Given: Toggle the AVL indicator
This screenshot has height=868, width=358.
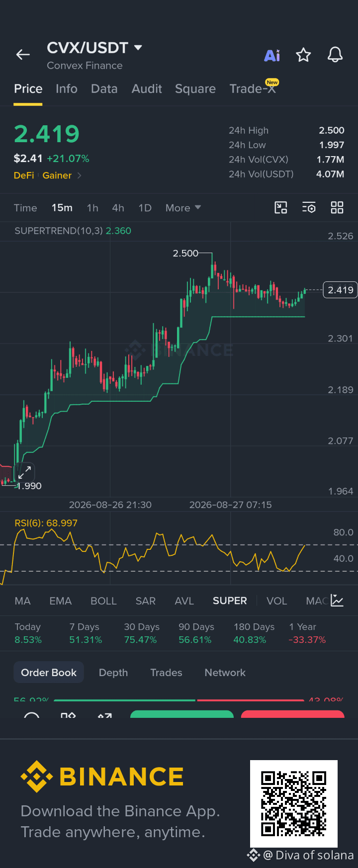Looking at the screenshot, I should 184,601.
